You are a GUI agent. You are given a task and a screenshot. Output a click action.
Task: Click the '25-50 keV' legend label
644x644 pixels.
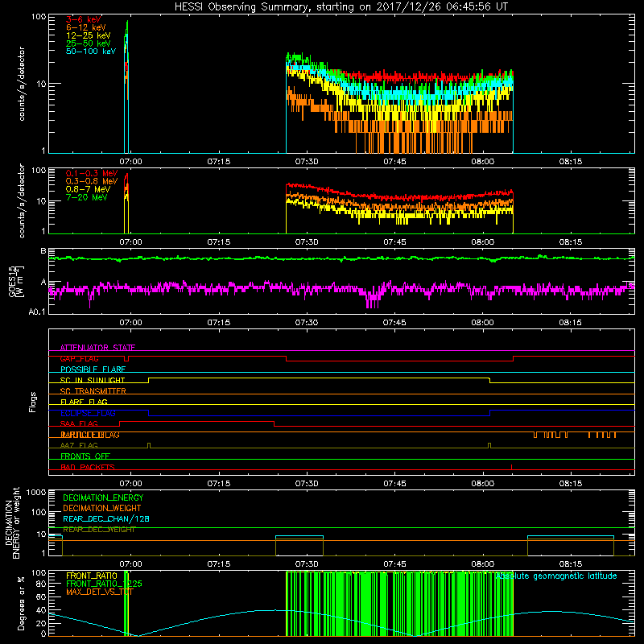[x=89, y=43]
